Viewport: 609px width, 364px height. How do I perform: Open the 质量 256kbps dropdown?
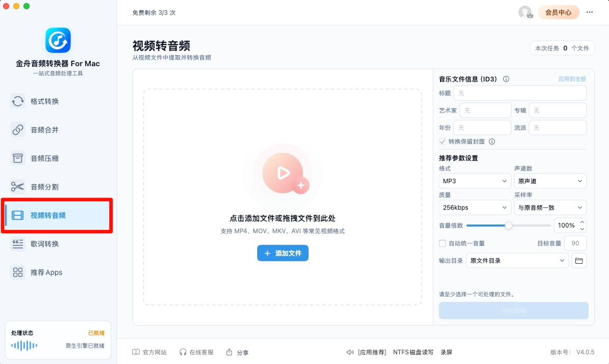[475, 207]
